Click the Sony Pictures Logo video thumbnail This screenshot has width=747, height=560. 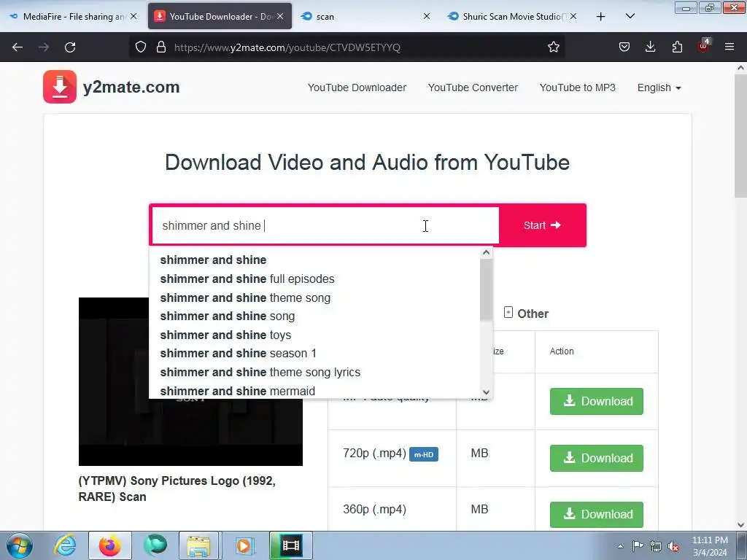coord(190,381)
